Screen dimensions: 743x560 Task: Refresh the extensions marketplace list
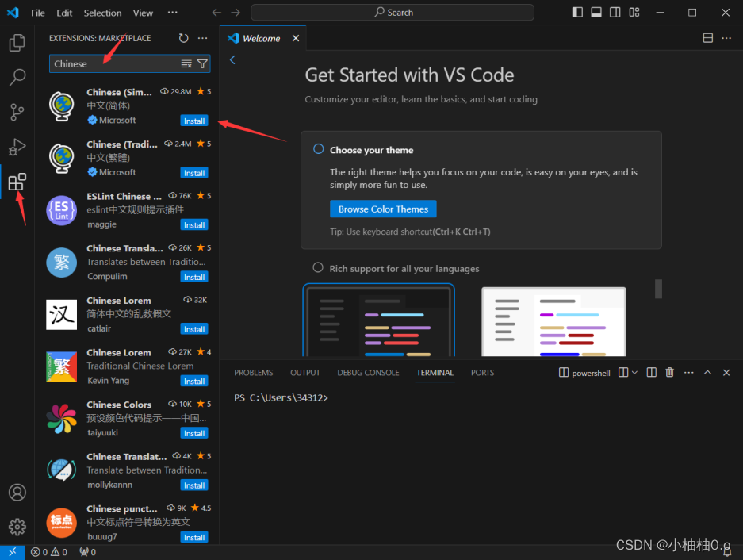(x=184, y=38)
